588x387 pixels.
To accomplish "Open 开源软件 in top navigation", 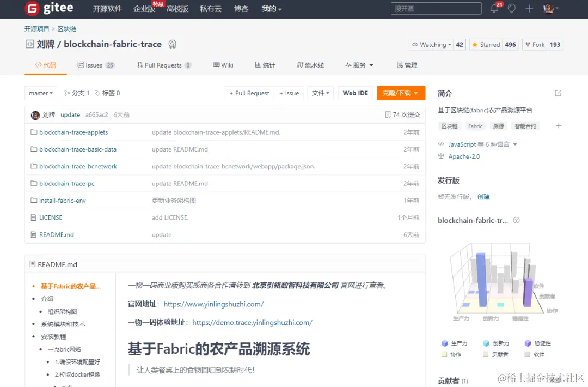I will coord(107,9).
